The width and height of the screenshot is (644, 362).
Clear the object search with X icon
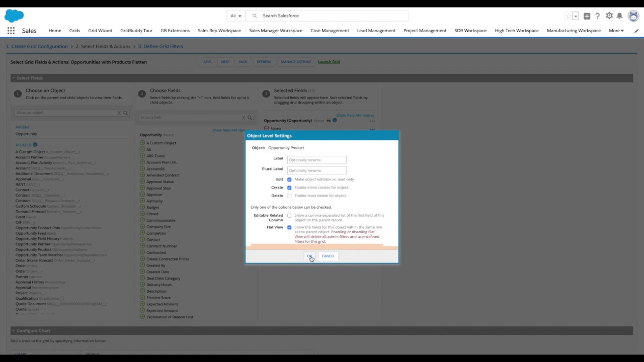click(119, 113)
